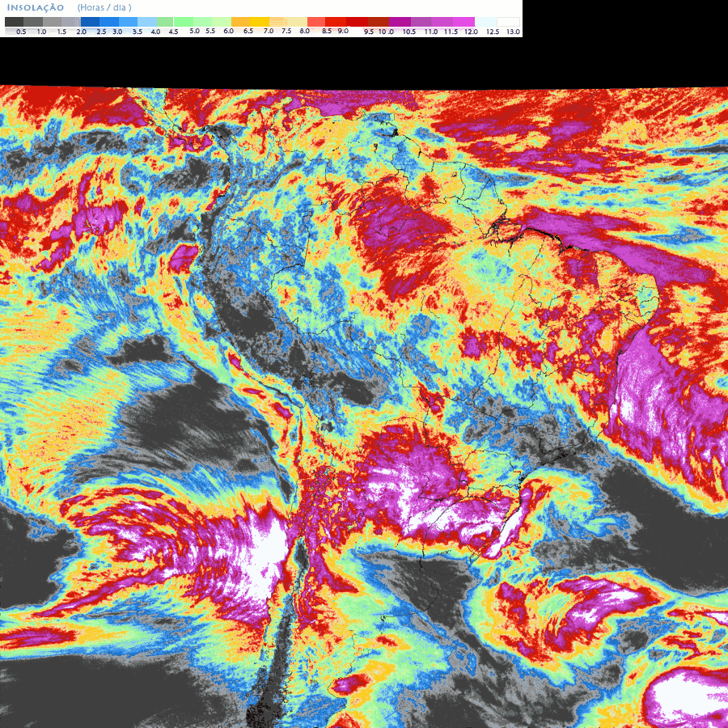728x728 pixels.
Task: Click the coral swatch ending at 8.5
Action: pyautogui.click(x=316, y=22)
